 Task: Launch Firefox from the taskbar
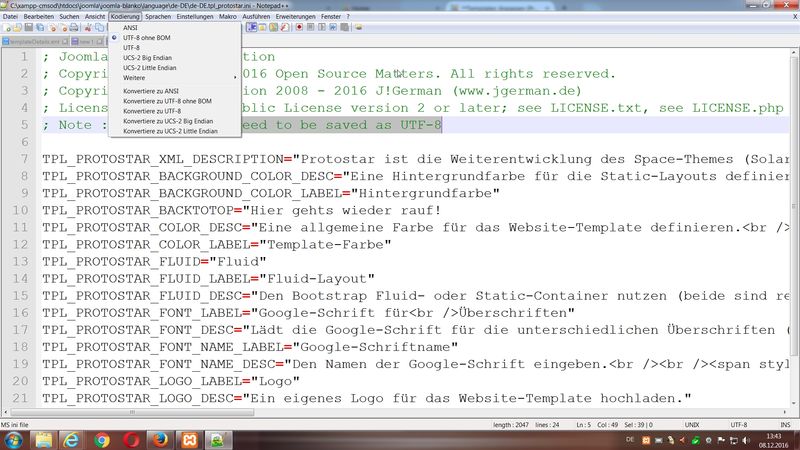coord(160,439)
